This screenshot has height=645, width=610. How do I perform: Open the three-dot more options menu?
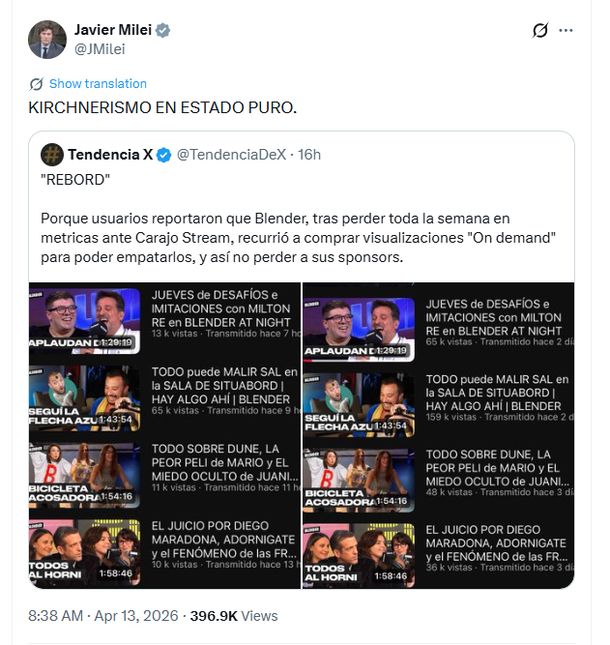pos(566,30)
